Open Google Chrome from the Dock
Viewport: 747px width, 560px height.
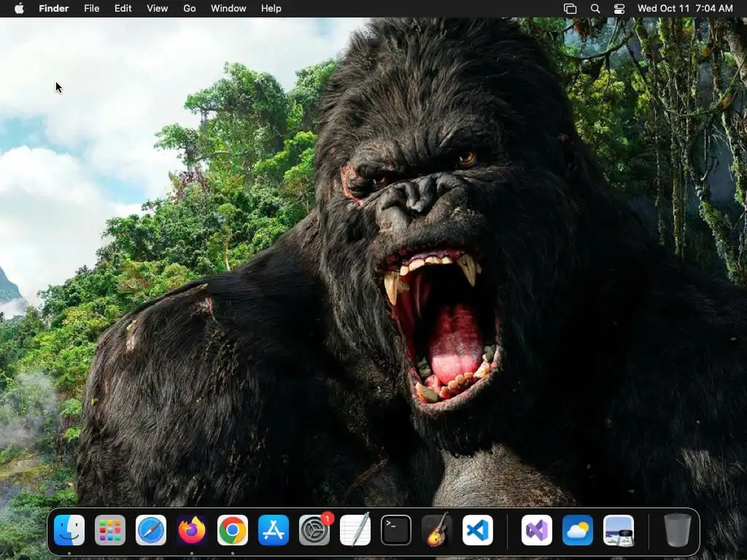[233, 530]
